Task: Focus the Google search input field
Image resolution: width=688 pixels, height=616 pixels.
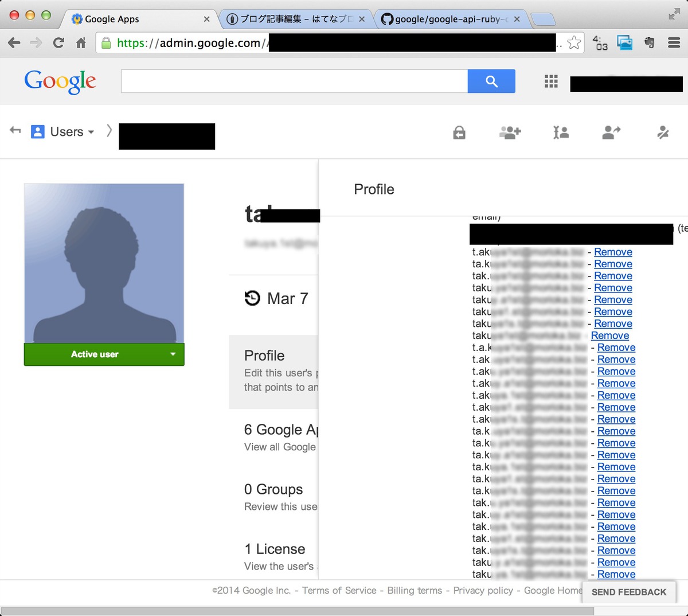Action: (294, 81)
